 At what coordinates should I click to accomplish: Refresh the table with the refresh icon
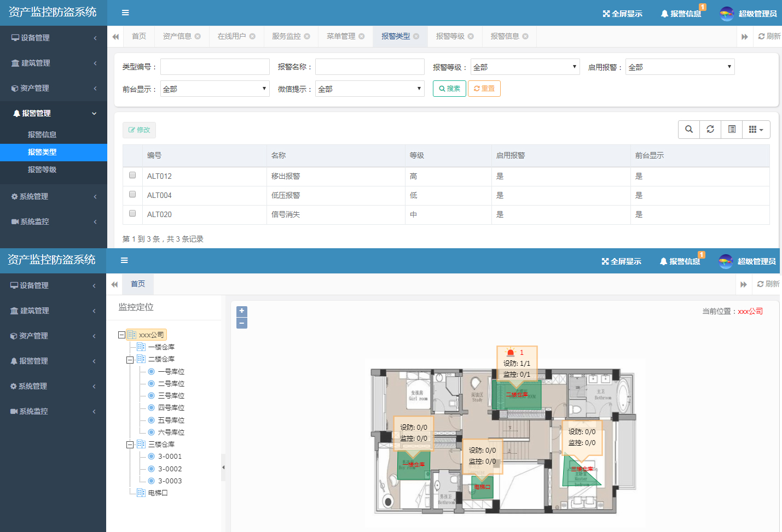710,130
